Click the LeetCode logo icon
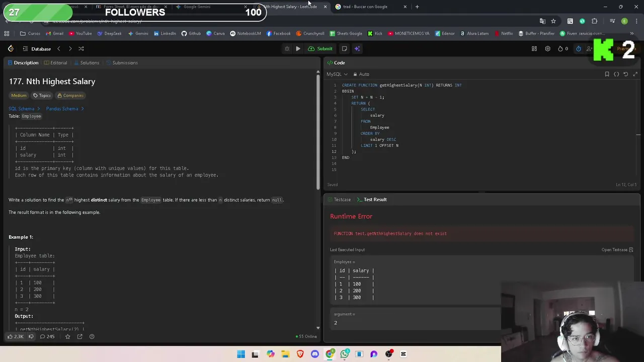The height and width of the screenshot is (362, 644). pos(11,49)
